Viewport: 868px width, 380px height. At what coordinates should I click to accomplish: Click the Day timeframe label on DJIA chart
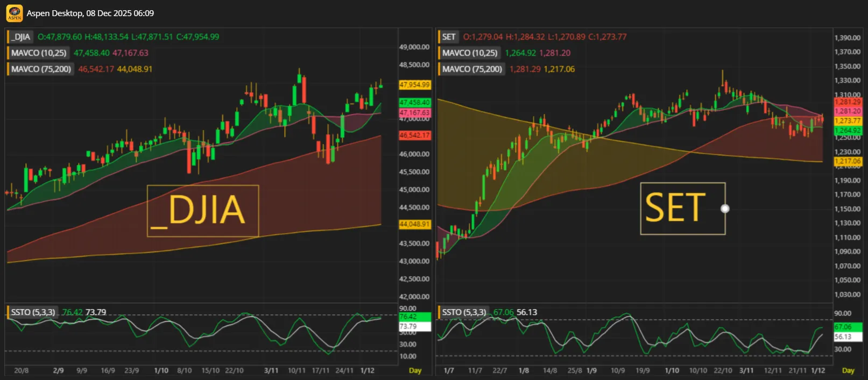point(415,370)
